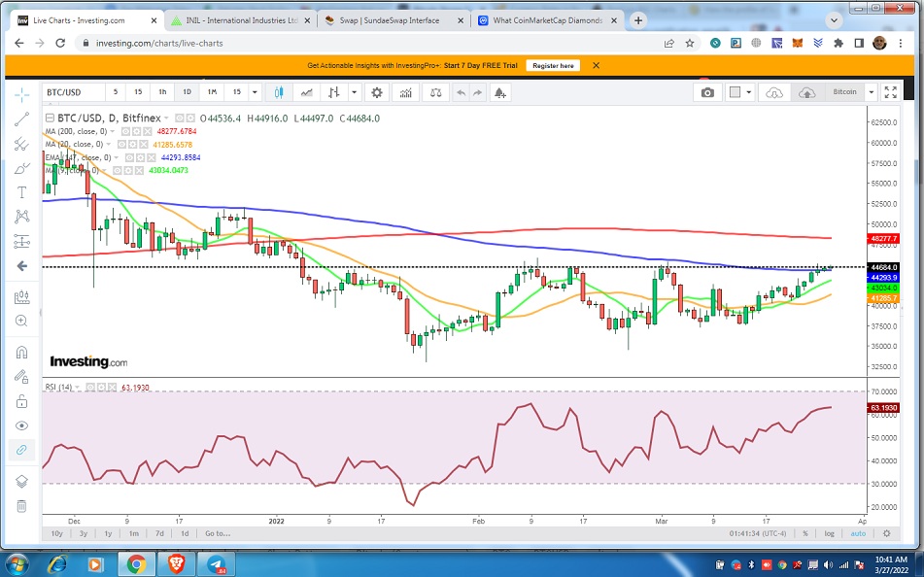This screenshot has width=924, height=577.
Task: Click the load chart layout cloud icon
Action: (x=773, y=92)
